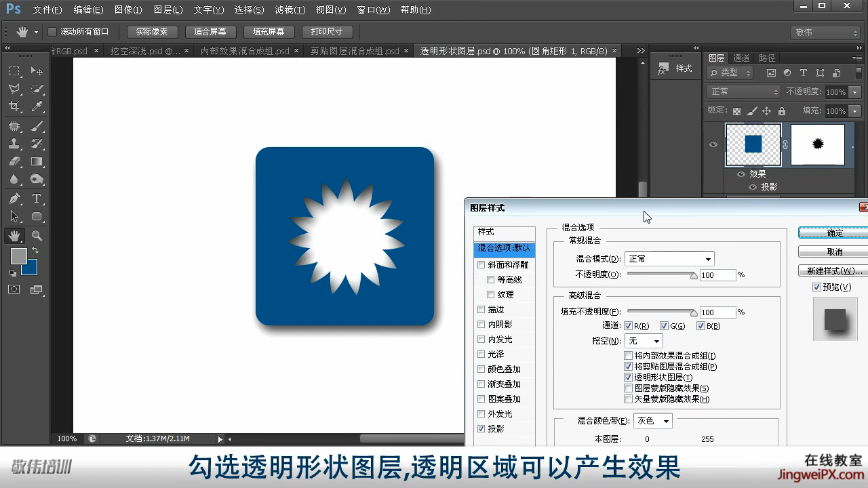This screenshot has width=868, height=488.
Task: Switch to 内部效果混合成组.psd document tab
Action: [245, 51]
